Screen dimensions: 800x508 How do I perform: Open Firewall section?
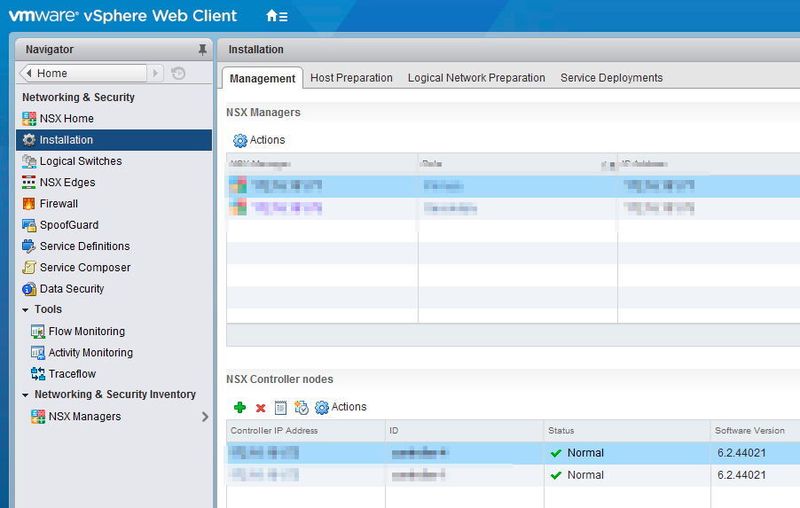point(59,204)
